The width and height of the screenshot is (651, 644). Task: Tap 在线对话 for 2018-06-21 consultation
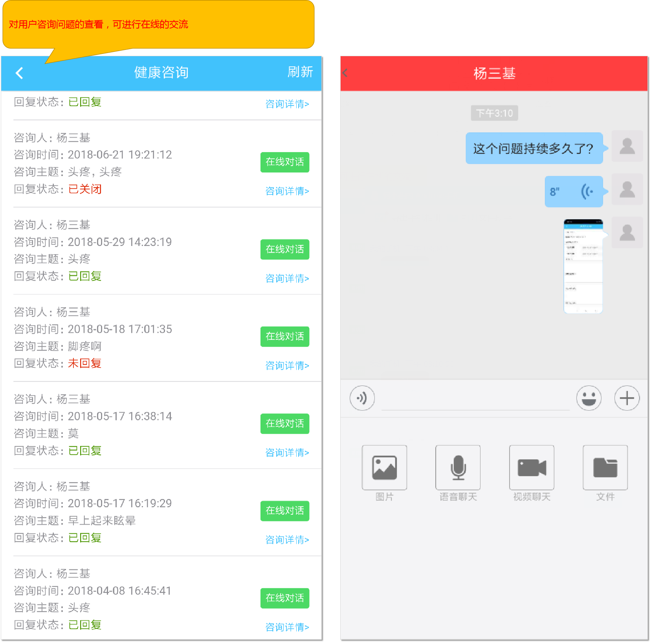pos(284,162)
